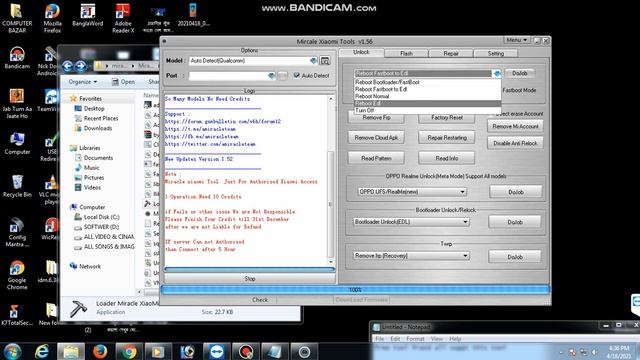The height and width of the screenshot is (360, 640).
Task: Select Reboot Bootloader/FastBoot option
Action: (x=427, y=82)
